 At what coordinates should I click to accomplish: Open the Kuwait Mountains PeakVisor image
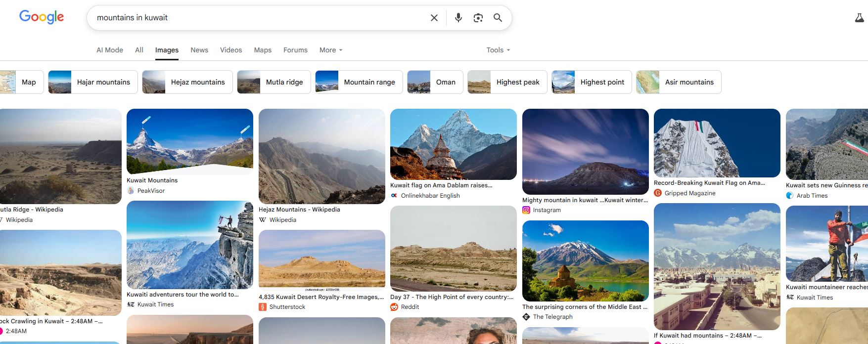coord(190,141)
